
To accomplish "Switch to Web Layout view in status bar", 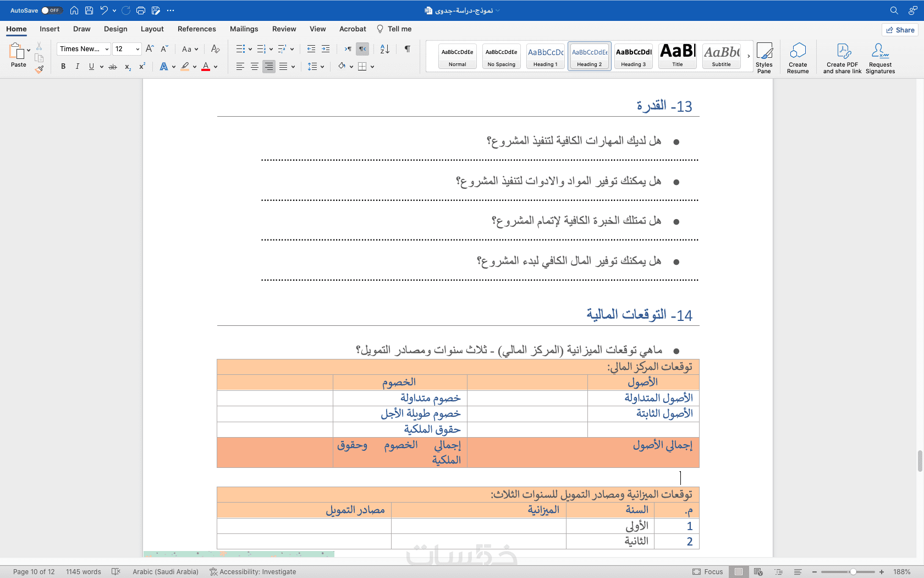I will [x=758, y=572].
